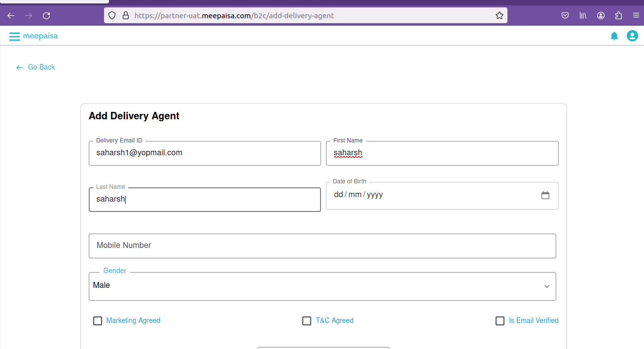Viewport: 644px width, 349px height.
Task: Click the meepaisa logo text
Action: (x=40, y=36)
